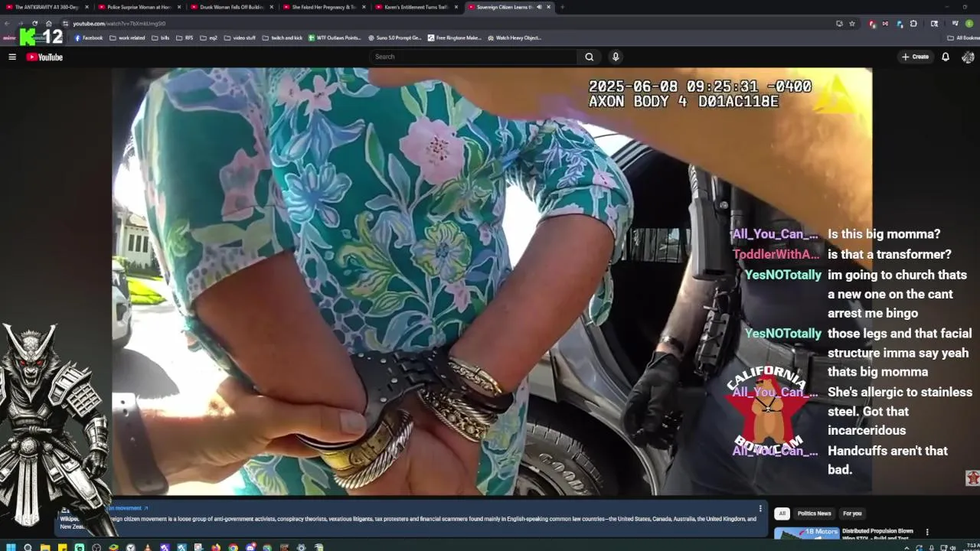
Task: Open the Facebook bookmark
Action: [x=89, y=37]
